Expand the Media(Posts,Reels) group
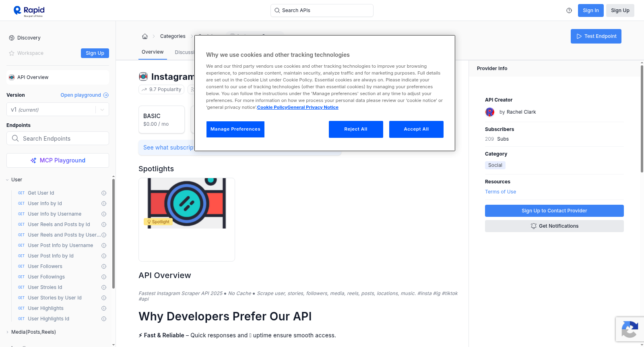 pos(7,332)
